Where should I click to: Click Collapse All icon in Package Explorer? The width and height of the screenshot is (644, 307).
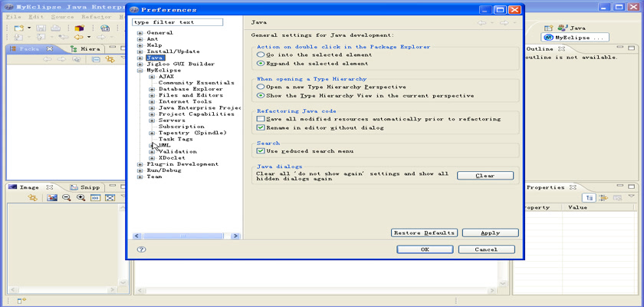click(x=96, y=60)
